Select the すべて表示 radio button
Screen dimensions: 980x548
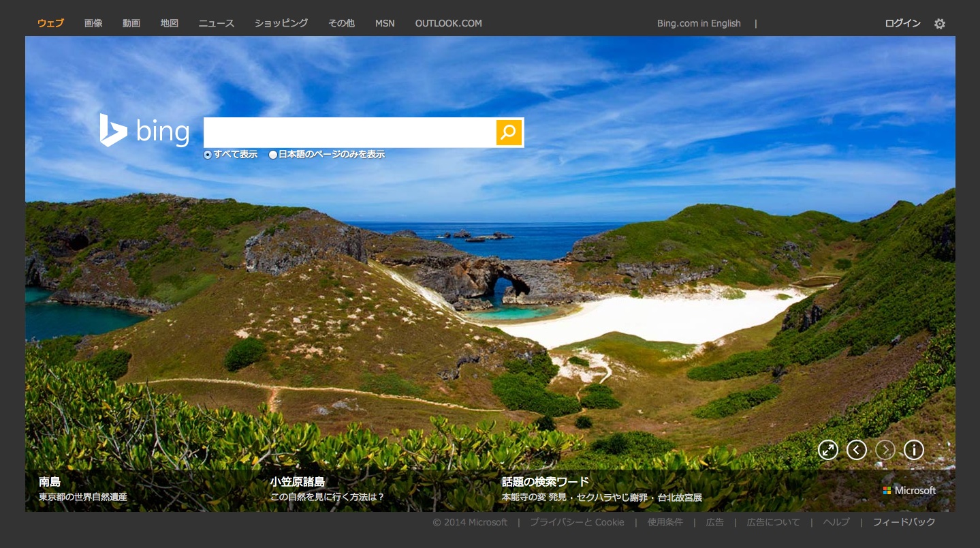[208, 155]
